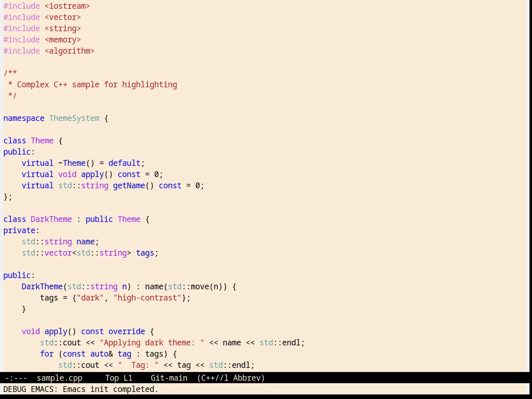Click 'vector' in 'std::vector<std::string>'
532x399 pixels.
tap(58, 253)
